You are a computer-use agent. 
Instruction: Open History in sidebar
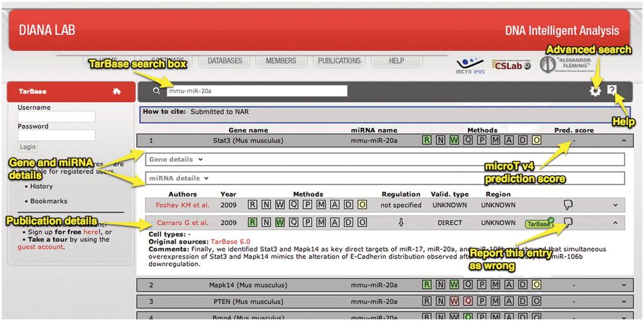click(x=41, y=186)
